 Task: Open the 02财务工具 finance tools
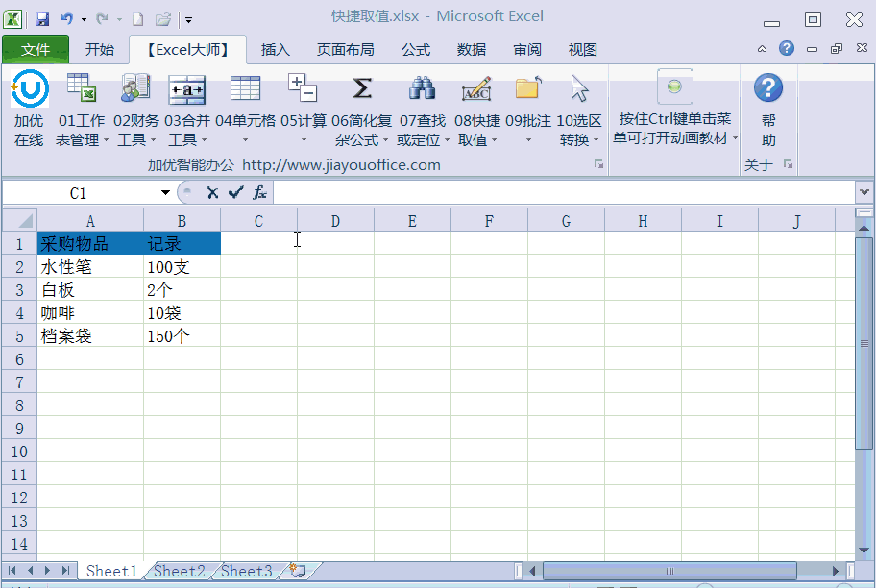(x=135, y=108)
